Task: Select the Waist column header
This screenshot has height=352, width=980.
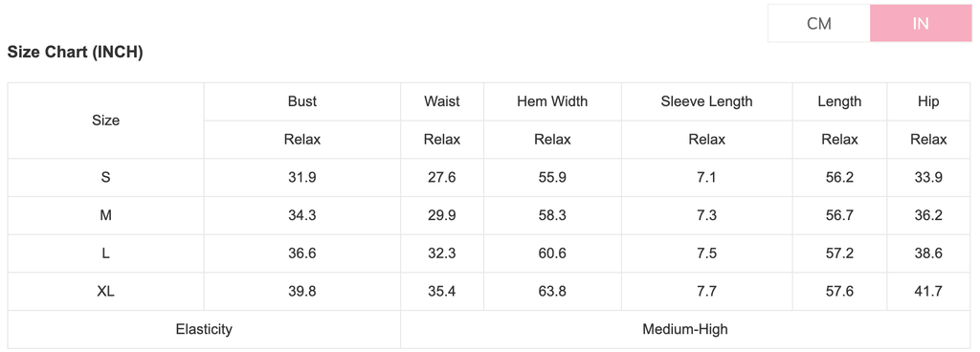Action: (442, 101)
